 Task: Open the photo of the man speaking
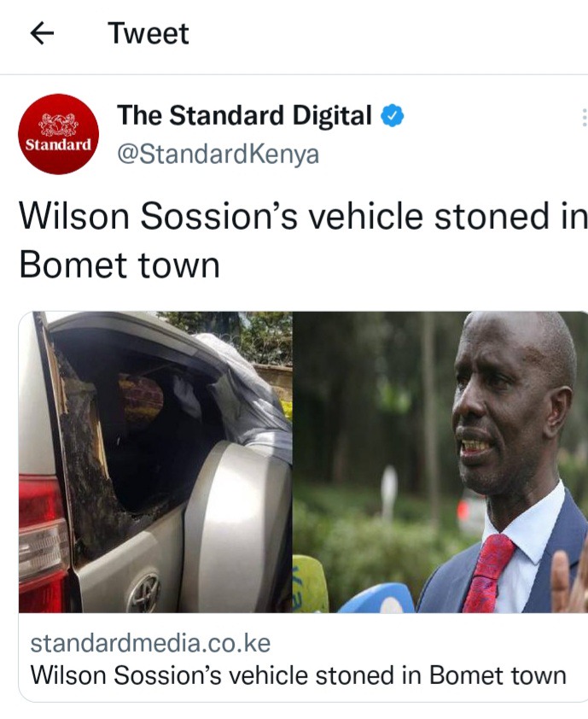pos(440,462)
